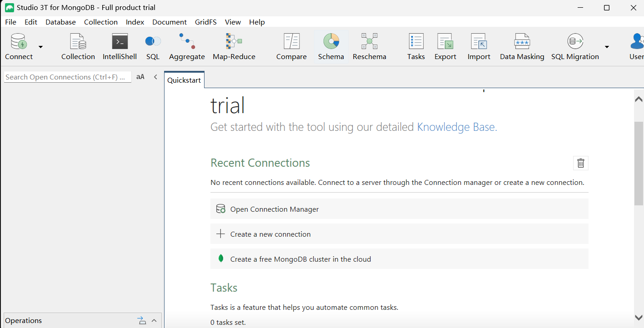Viewport: 644px width, 328px height.
Task: Open the File menu
Action: [10, 22]
